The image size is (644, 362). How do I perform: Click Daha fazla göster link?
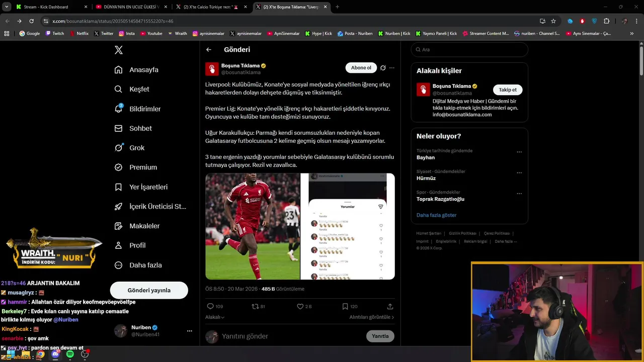(x=437, y=215)
